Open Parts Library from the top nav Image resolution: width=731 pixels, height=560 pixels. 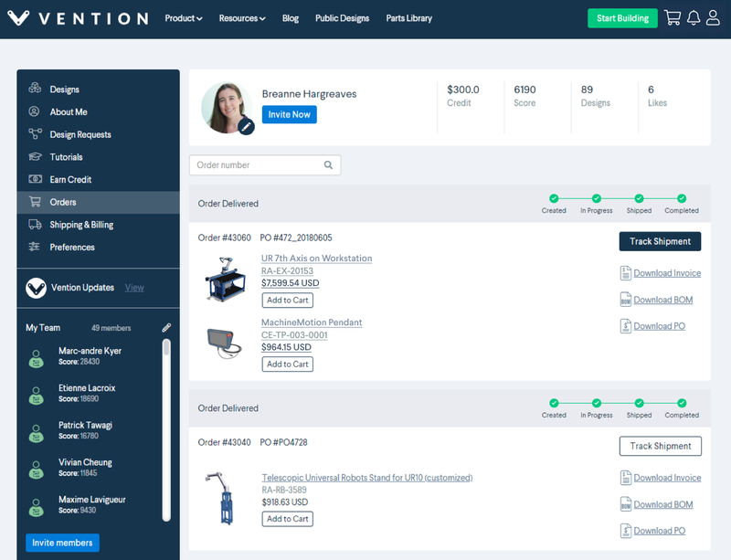coord(408,18)
